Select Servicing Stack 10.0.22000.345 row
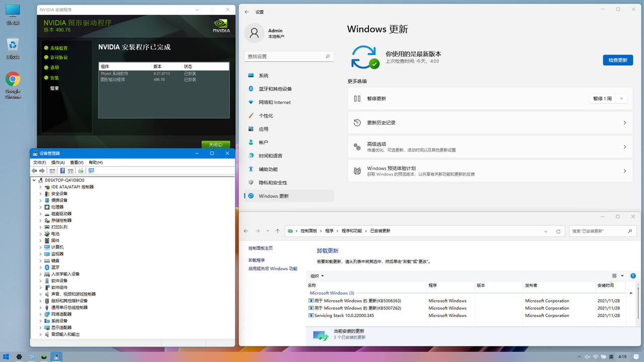The width and height of the screenshot is (644, 362). tap(466, 316)
